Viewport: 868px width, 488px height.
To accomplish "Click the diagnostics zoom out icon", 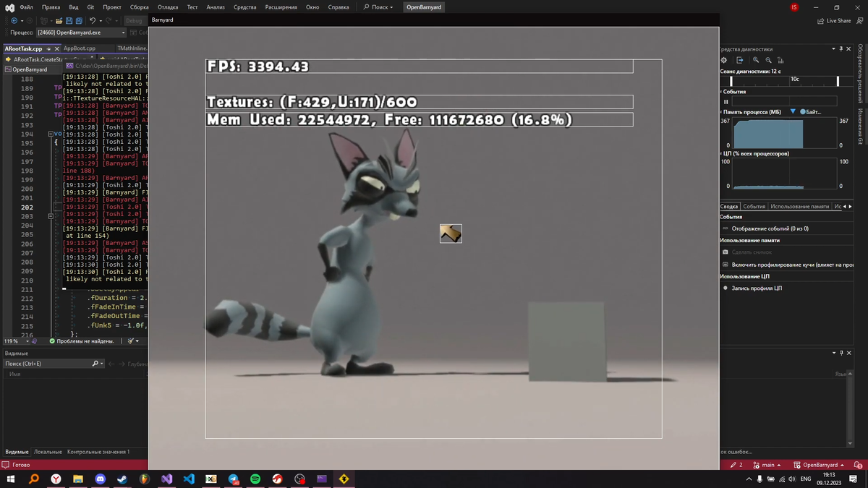I will tap(768, 60).
